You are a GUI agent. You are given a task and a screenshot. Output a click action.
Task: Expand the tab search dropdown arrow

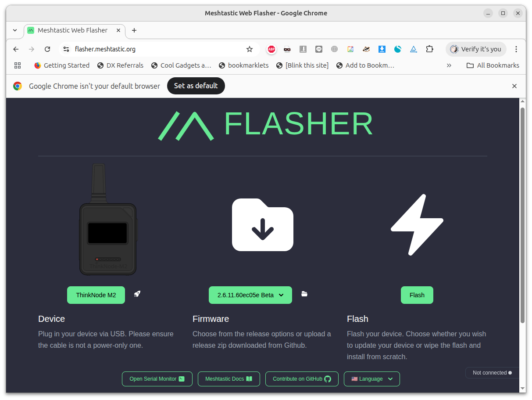point(15,30)
